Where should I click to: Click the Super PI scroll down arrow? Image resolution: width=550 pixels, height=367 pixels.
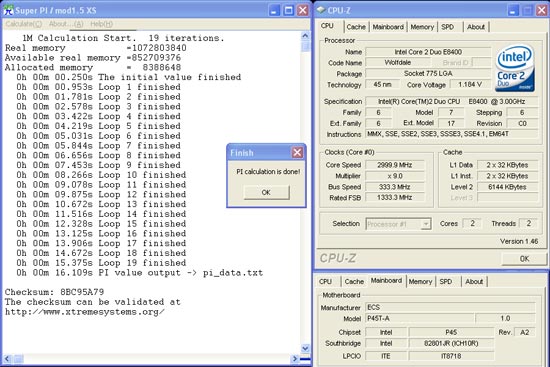pos(305,348)
